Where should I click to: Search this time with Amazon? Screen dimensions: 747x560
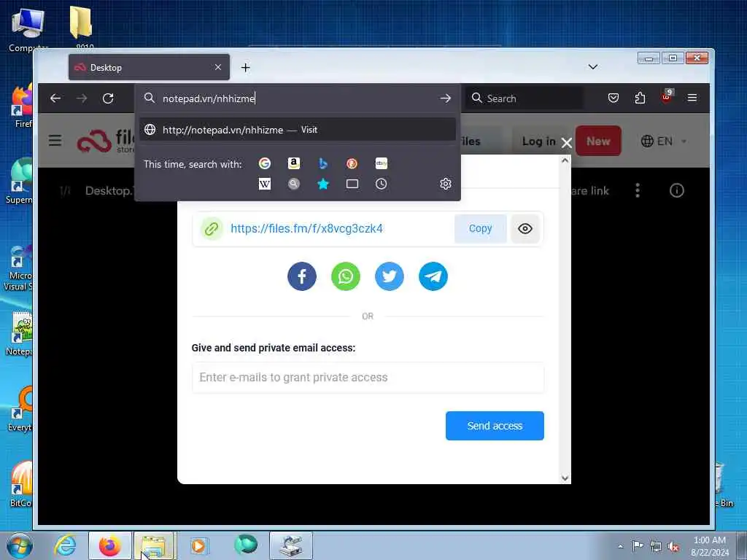[x=294, y=163]
